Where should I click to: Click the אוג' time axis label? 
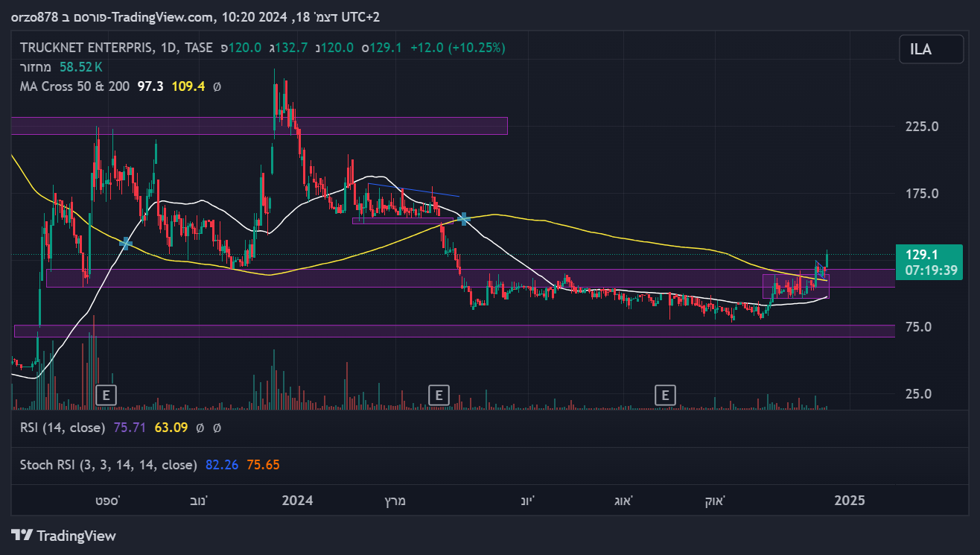623,501
